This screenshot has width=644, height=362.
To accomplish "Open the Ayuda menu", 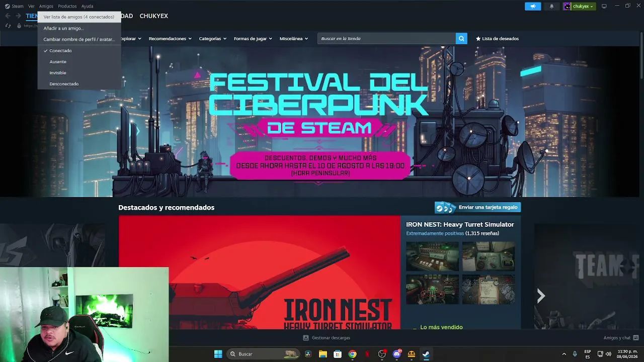I will click(88, 6).
